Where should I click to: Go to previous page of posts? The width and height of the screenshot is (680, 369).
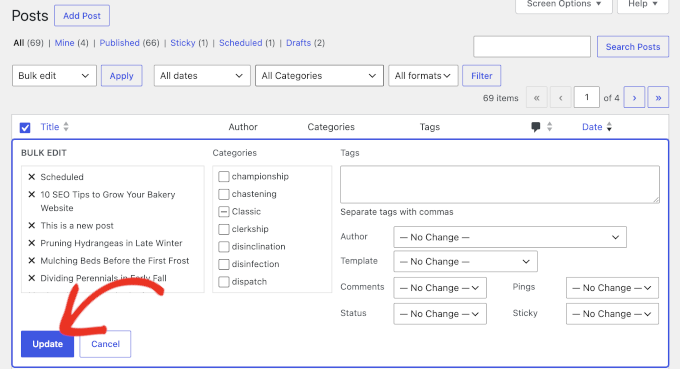pos(560,98)
